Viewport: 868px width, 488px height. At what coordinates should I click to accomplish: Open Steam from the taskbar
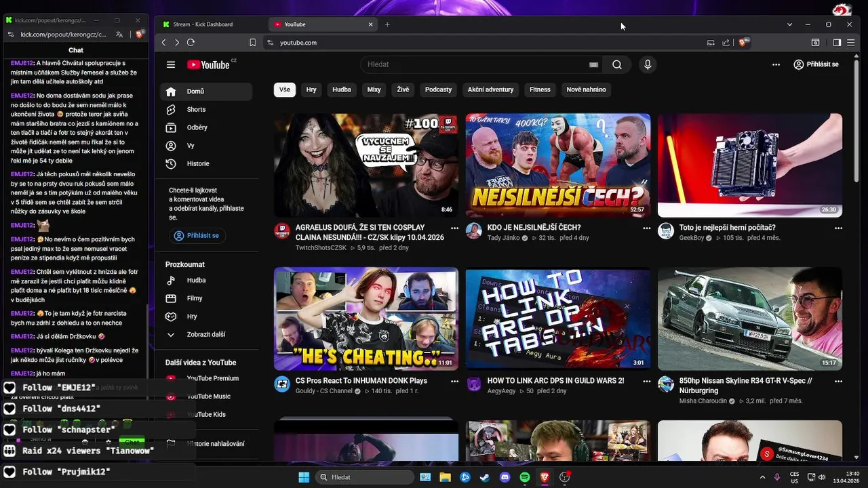pyautogui.click(x=484, y=477)
